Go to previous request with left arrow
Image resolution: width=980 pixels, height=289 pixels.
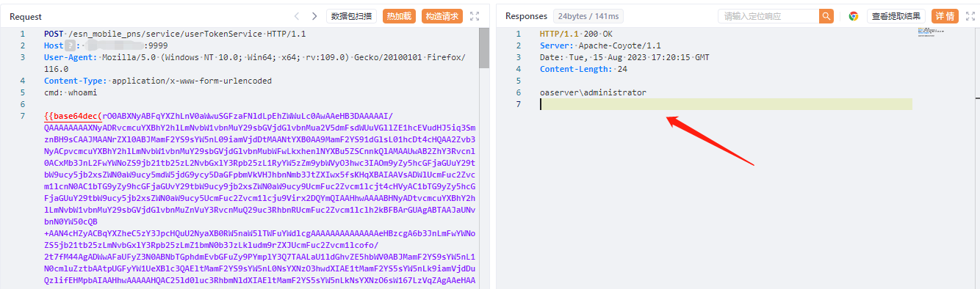(296, 16)
